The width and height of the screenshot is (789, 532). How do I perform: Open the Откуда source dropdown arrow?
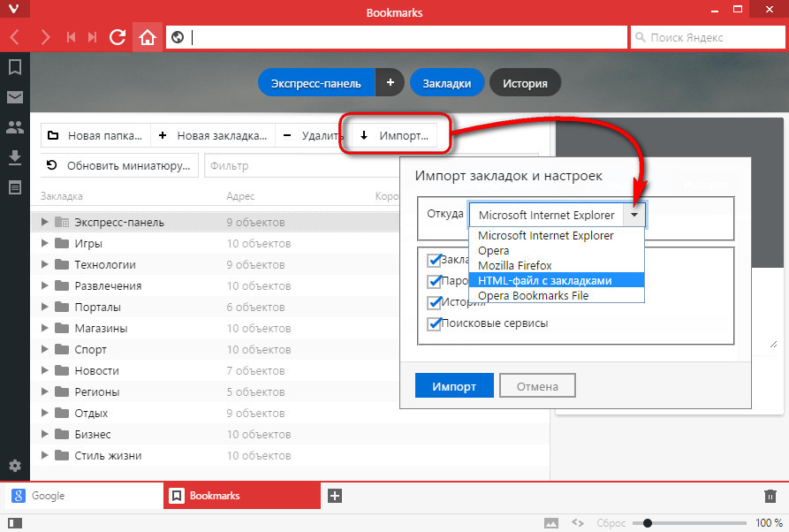click(634, 215)
